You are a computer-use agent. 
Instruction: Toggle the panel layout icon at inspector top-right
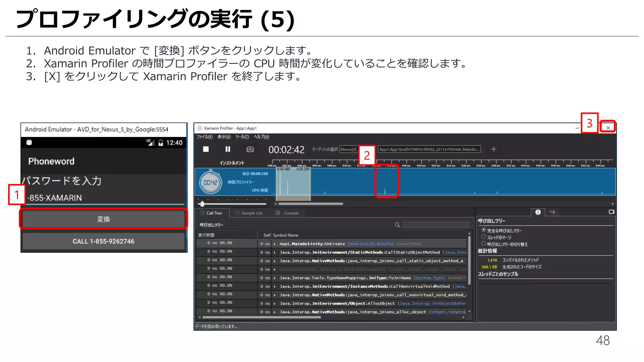(x=611, y=212)
